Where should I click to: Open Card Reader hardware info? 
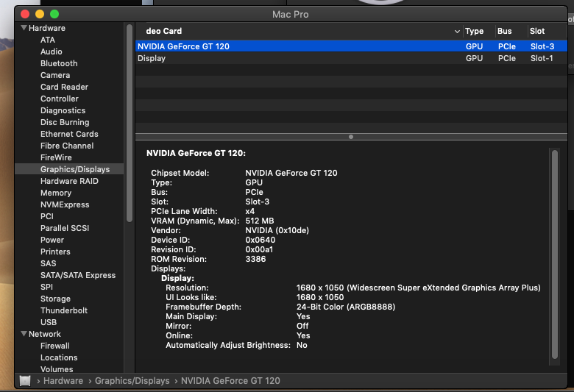(65, 87)
